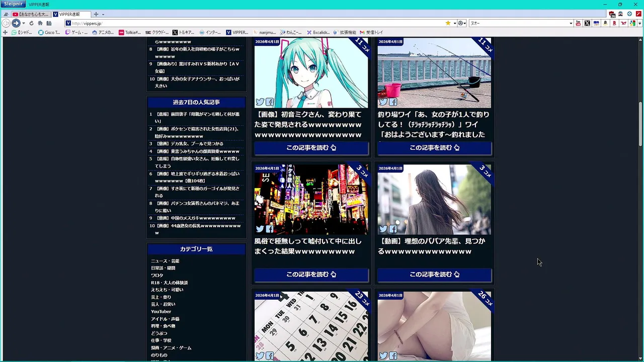Image resolution: width=644 pixels, height=362 pixels.
Task: Click the Rakuten search engine icon
Action: (614, 23)
